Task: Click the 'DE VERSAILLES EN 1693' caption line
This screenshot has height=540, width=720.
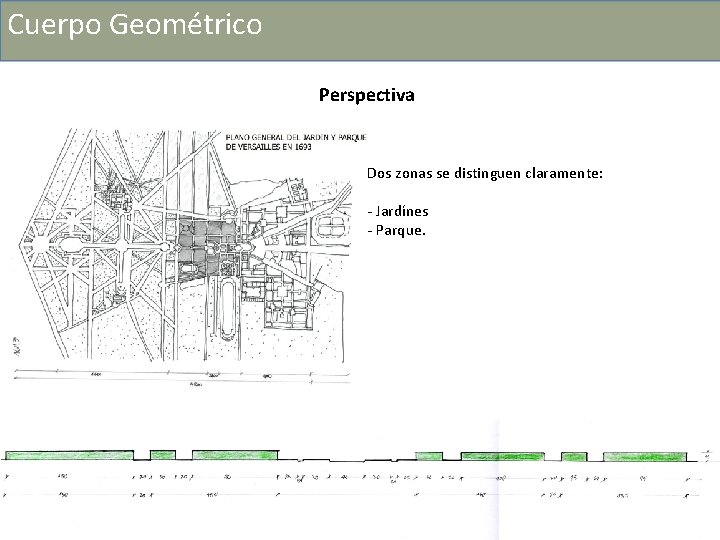Action: pyautogui.click(x=269, y=147)
